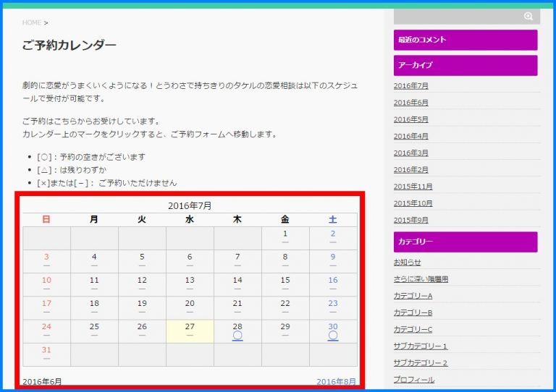Click the アーカイブ sidebar heading
Viewport: 556px width, 392px height.
[x=466, y=65]
